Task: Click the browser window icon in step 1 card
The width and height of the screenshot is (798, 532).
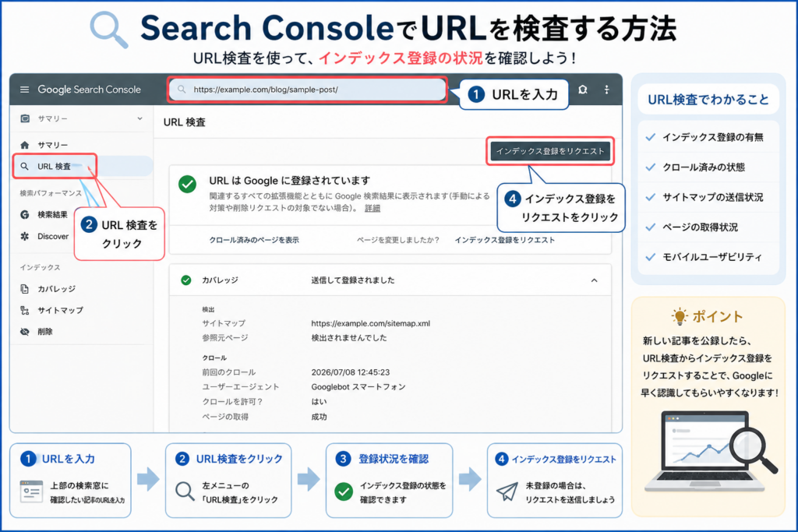Action: pos(31,491)
